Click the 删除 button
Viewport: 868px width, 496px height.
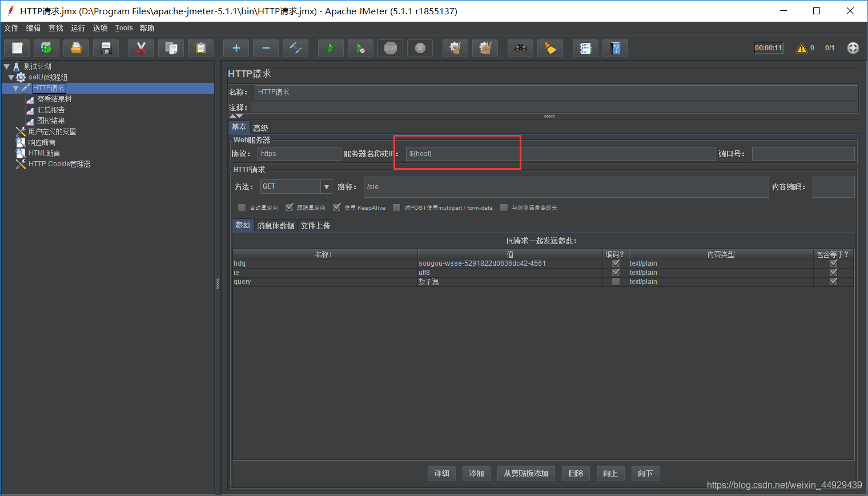coord(576,473)
